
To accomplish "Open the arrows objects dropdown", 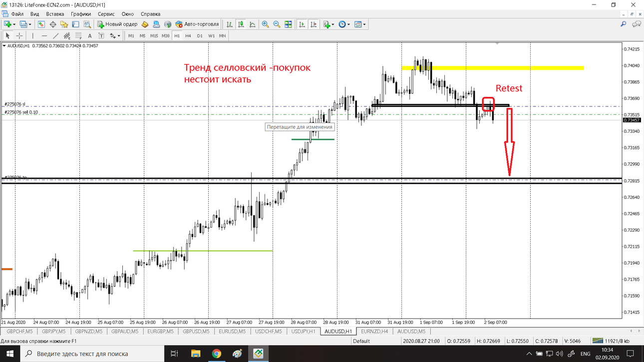I will click(x=115, y=35).
